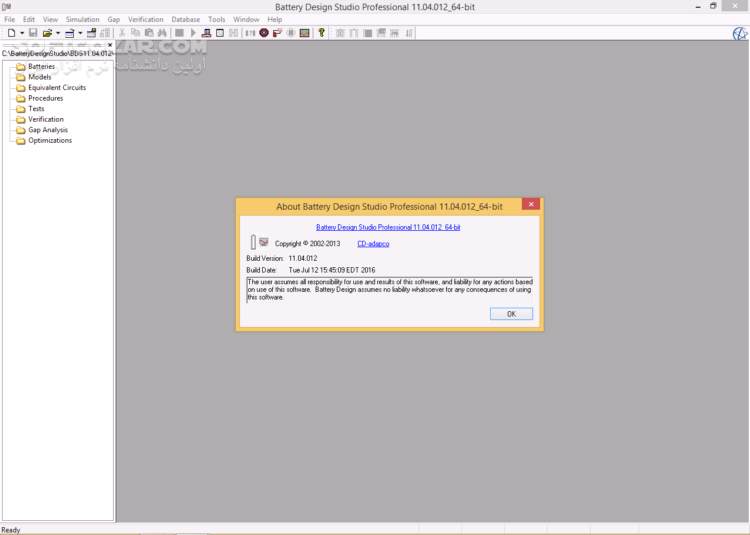Click the red circular target toolbar icon

coord(263,33)
